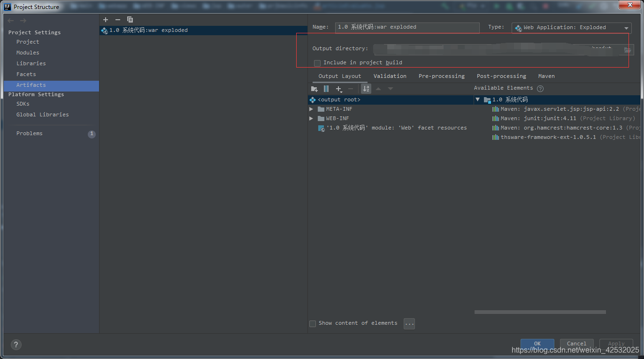Viewport: 644px width, 359px height.
Task: Click the thsware-framework-ext library icon
Action: click(x=495, y=137)
